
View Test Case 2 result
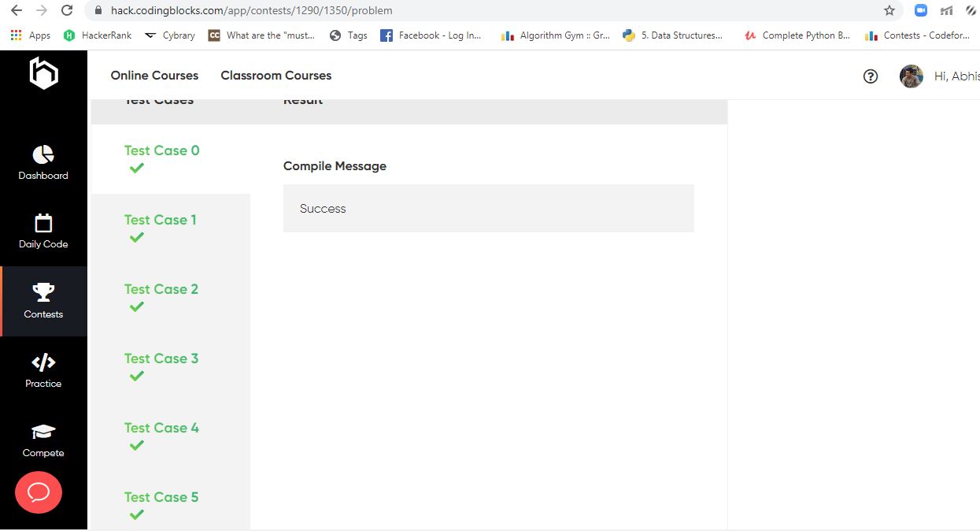click(161, 289)
